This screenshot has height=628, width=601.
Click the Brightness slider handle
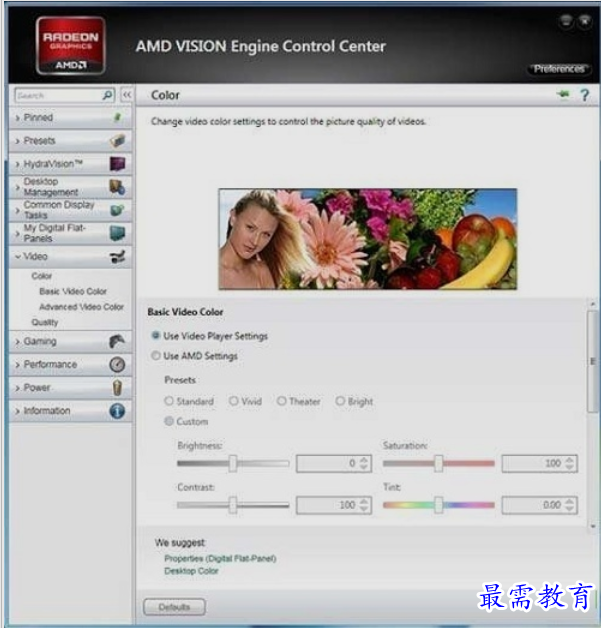[x=233, y=463]
